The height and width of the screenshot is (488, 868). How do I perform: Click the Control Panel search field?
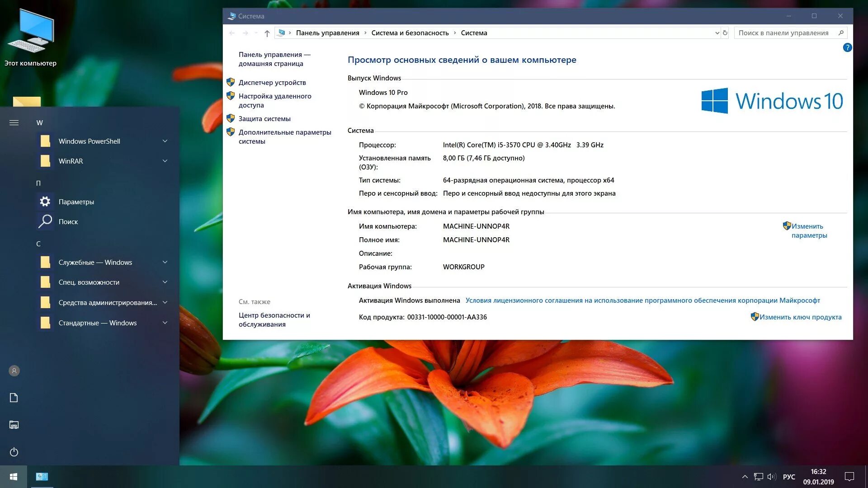coord(784,33)
